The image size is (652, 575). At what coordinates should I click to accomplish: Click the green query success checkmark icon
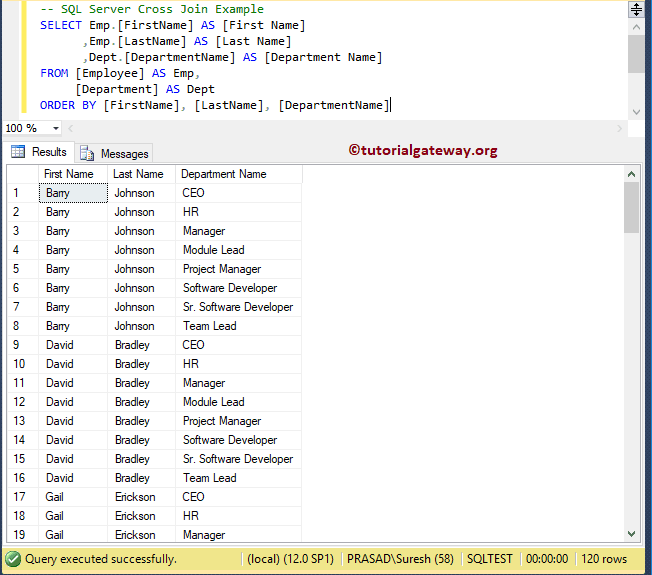pyautogui.click(x=13, y=559)
